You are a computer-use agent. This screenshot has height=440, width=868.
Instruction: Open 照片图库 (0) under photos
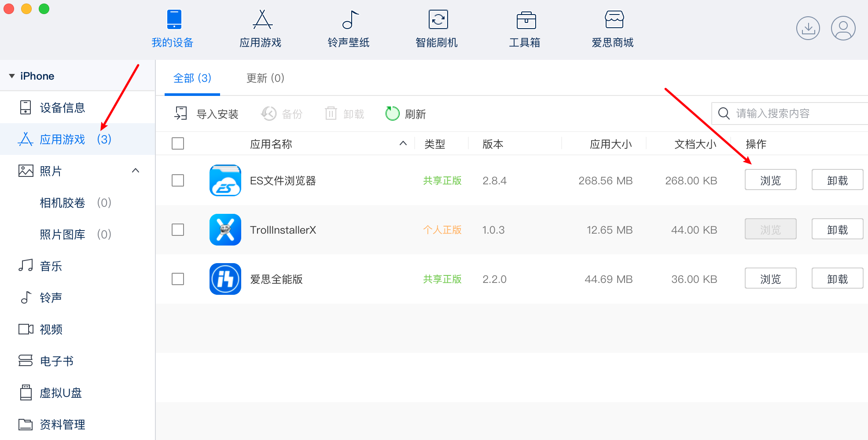point(77,234)
